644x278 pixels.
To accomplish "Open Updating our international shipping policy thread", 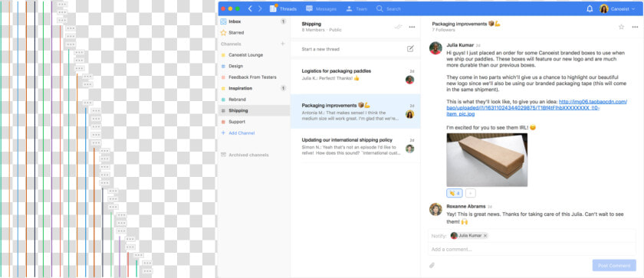I will [355, 146].
